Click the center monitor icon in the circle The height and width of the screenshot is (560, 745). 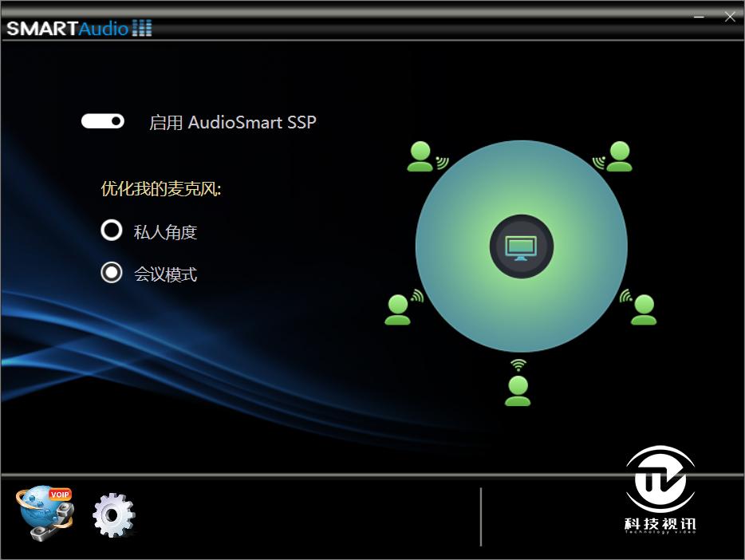pos(521,246)
